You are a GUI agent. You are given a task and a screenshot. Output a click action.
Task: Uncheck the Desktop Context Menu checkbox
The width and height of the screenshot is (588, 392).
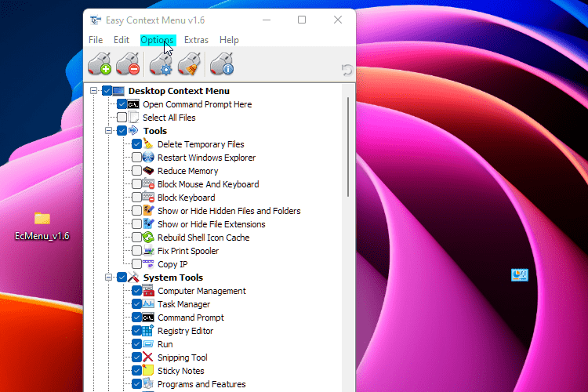click(x=107, y=91)
